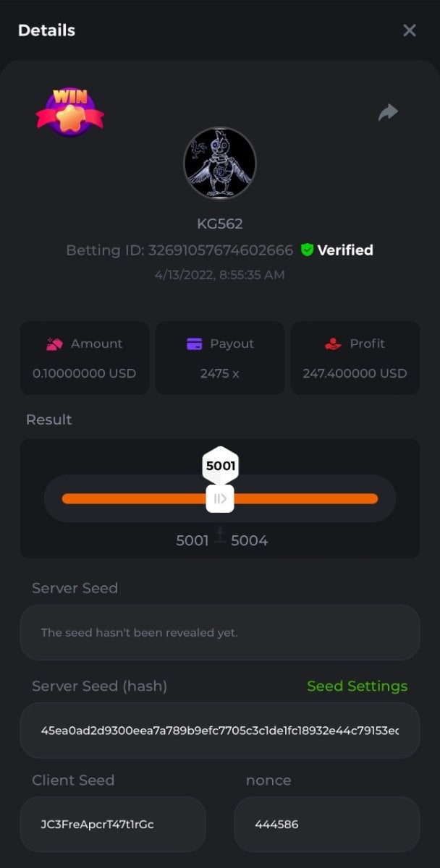Click the Profit icon
440x868 pixels.
coord(333,344)
